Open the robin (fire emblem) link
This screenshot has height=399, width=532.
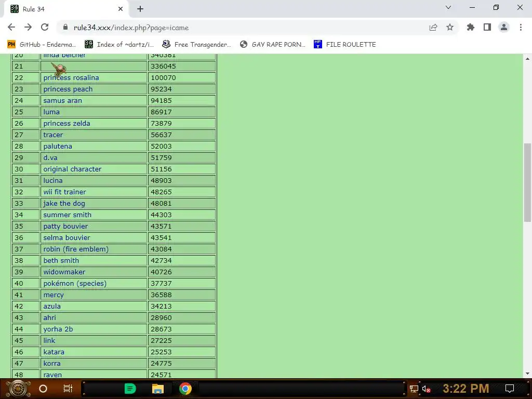click(76, 249)
